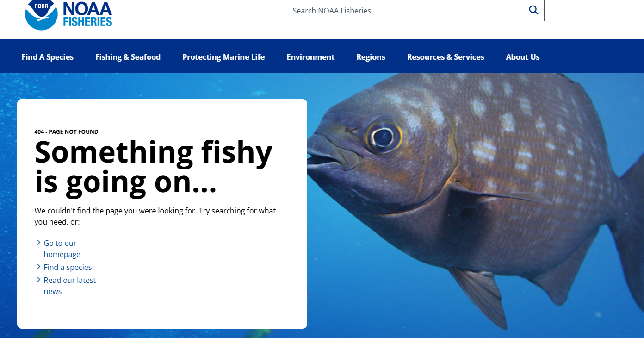Click the 404 - PAGE NOT FOUND label
Image resolution: width=644 pixels, height=338 pixels.
(x=66, y=132)
